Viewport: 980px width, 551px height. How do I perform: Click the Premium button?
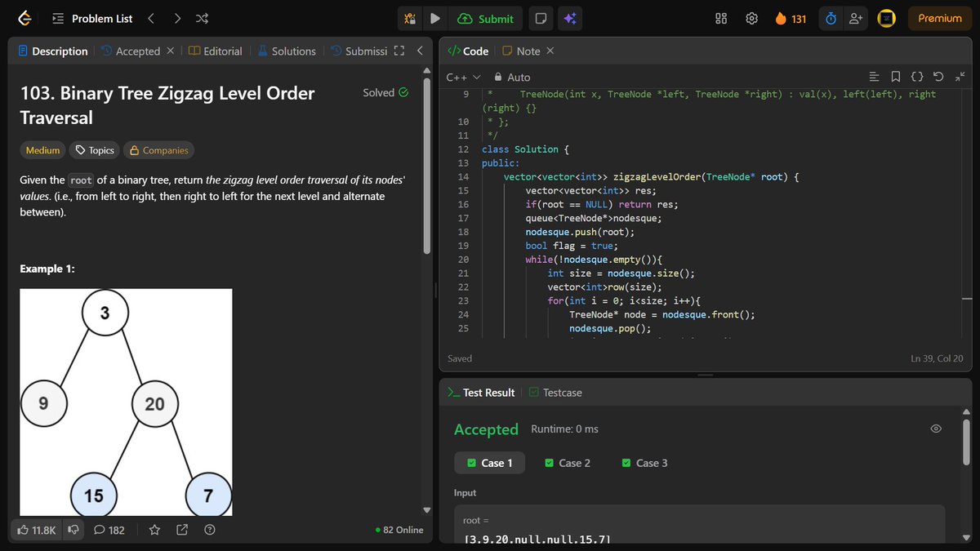(x=940, y=18)
